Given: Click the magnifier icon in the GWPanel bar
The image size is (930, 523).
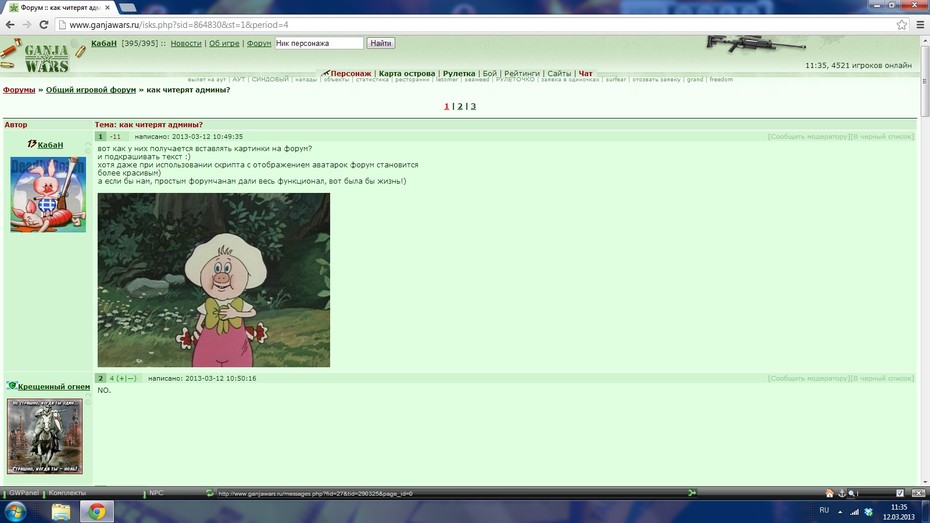Looking at the screenshot, I should [852, 493].
